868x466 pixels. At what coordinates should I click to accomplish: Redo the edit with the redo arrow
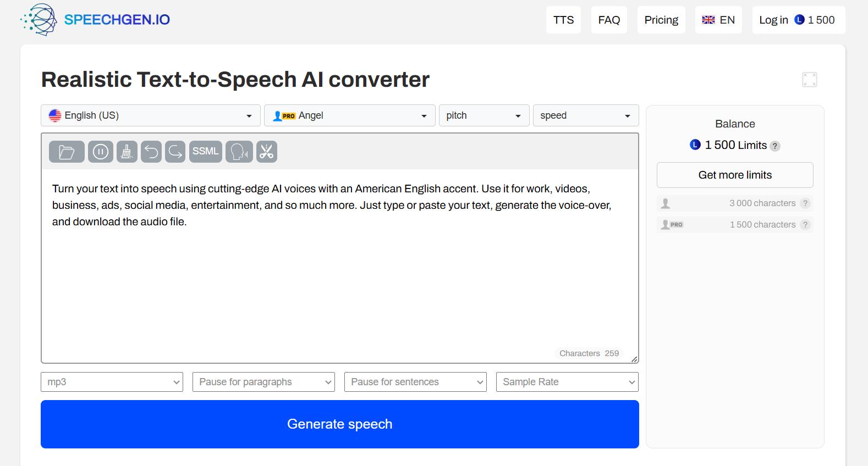(175, 152)
